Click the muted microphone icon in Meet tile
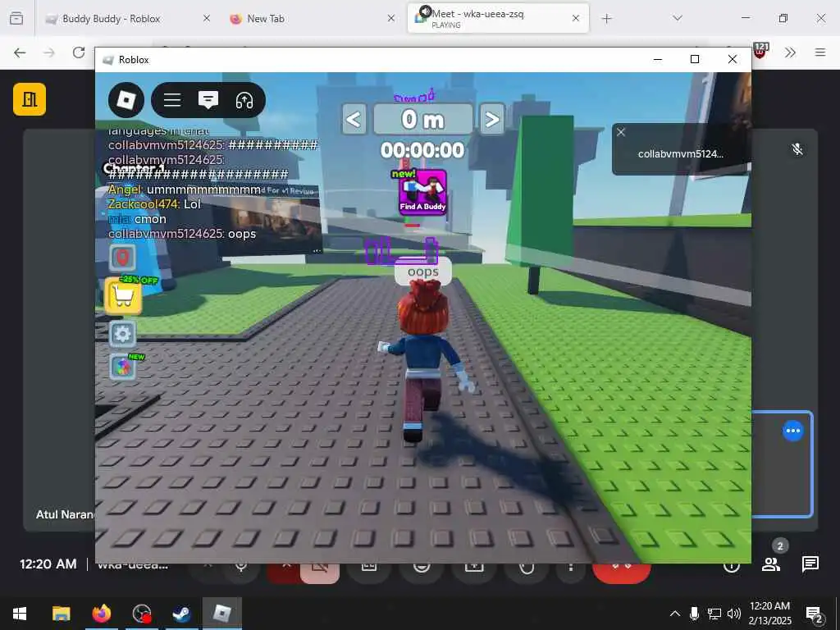This screenshot has height=630, width=840. [797, 149]
